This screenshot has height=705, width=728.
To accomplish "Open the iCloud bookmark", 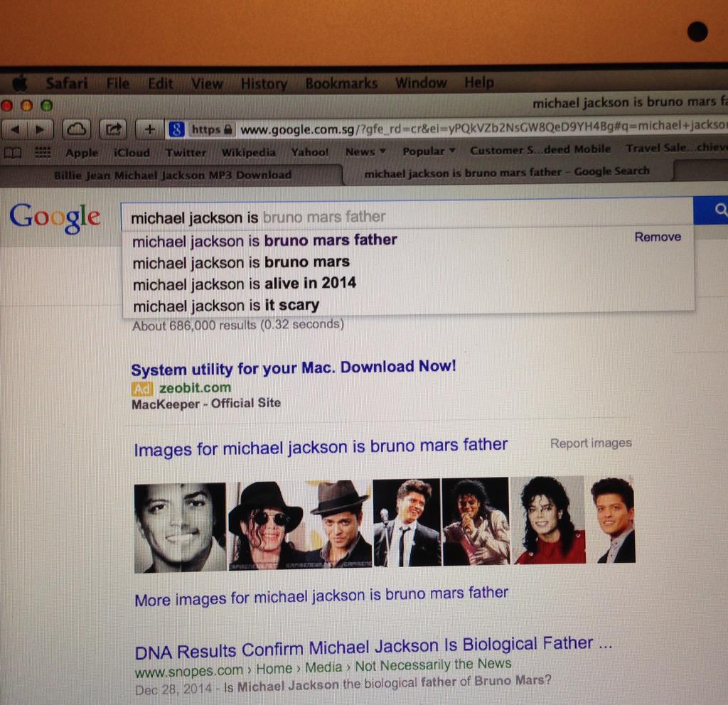I will tap(132, 153).
